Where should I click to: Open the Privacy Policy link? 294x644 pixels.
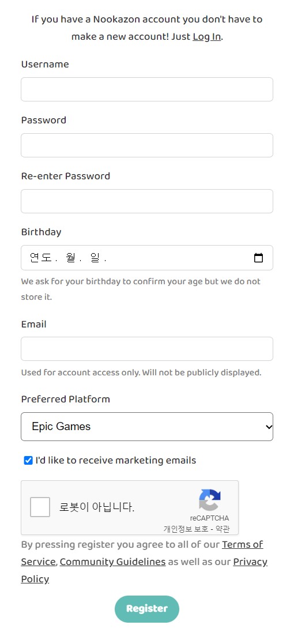pyautogui.click(x=144, y=570)
